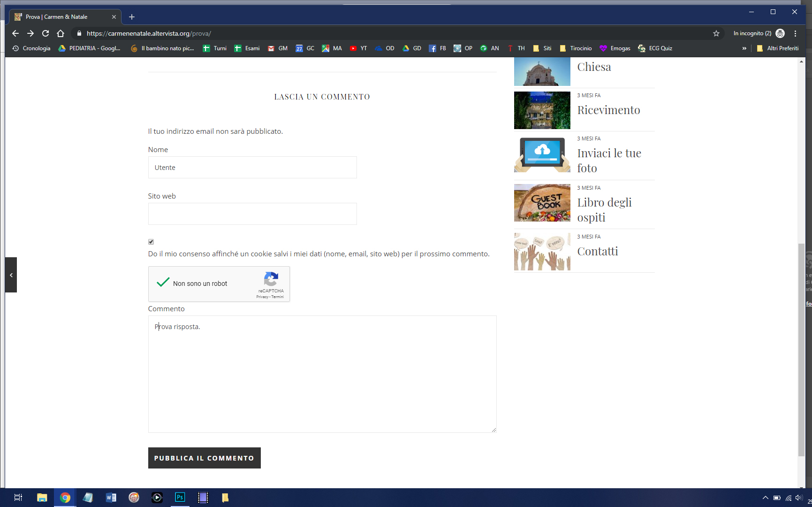This screenshot has height=507, width=812.
Task: Toggle the cookie consent checkbox
Action: tap(151, 242)
